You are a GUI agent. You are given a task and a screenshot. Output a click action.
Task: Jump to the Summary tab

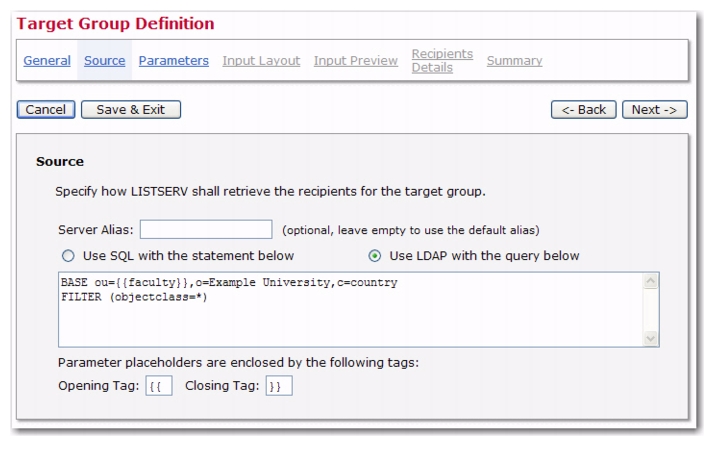coord(515,61)
